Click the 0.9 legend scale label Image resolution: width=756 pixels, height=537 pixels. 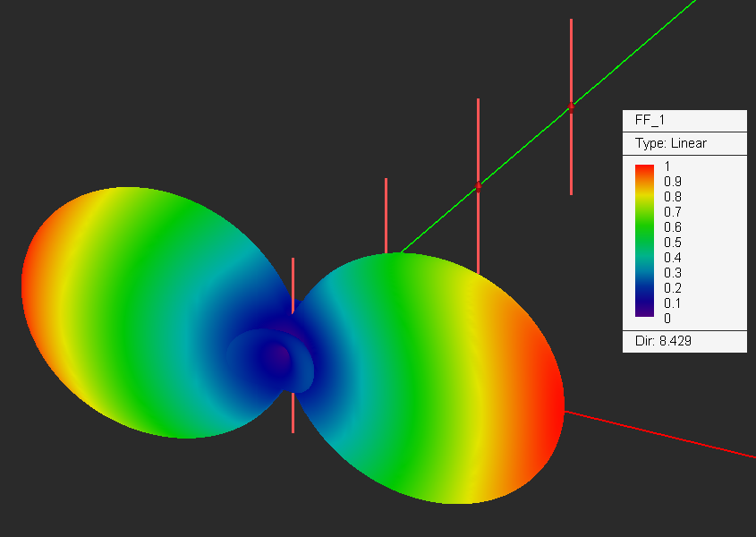click(x=673, y=182)
